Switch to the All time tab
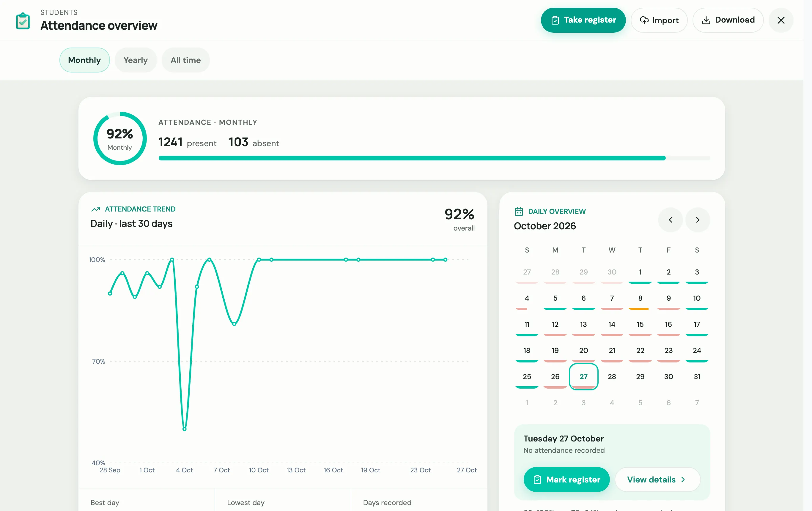The height and width of the screenshot is (511, 812). point(185,60)
